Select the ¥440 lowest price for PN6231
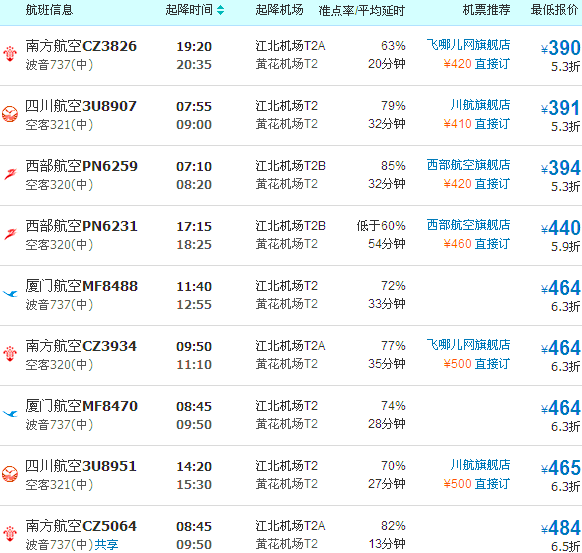This screenshot has height=553, width=582. pyautogui.click(x=560, y=228)
